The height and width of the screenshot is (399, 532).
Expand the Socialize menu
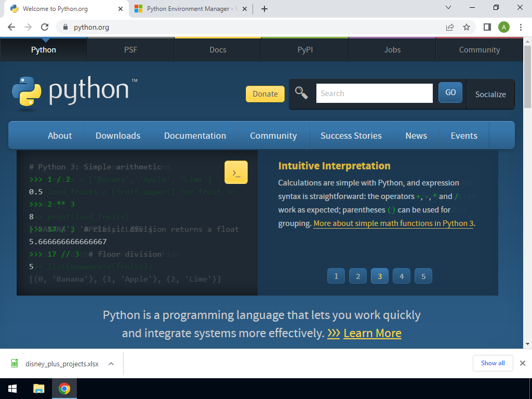point(490,94)
